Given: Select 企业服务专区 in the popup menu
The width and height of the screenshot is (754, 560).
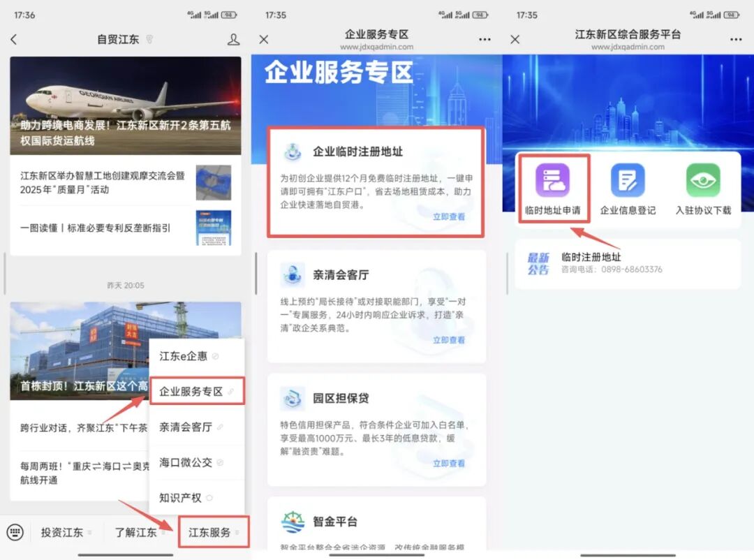Looking at the screenshot, I should tap(195, 391).
